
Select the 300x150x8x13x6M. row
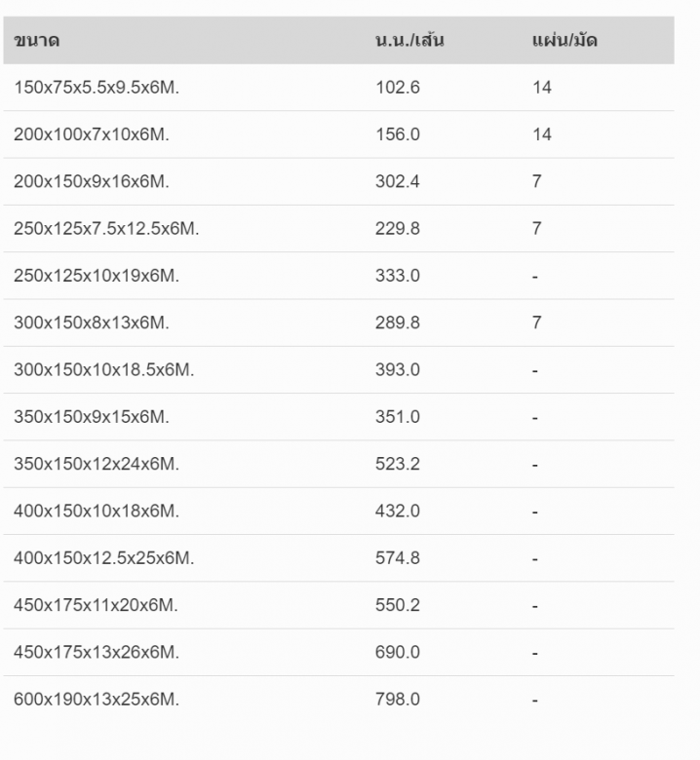[338, 323]
